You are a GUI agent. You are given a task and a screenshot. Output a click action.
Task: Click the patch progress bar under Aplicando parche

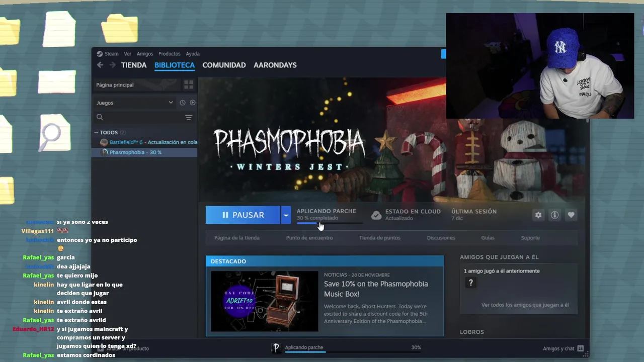click(x=330, y=223)
